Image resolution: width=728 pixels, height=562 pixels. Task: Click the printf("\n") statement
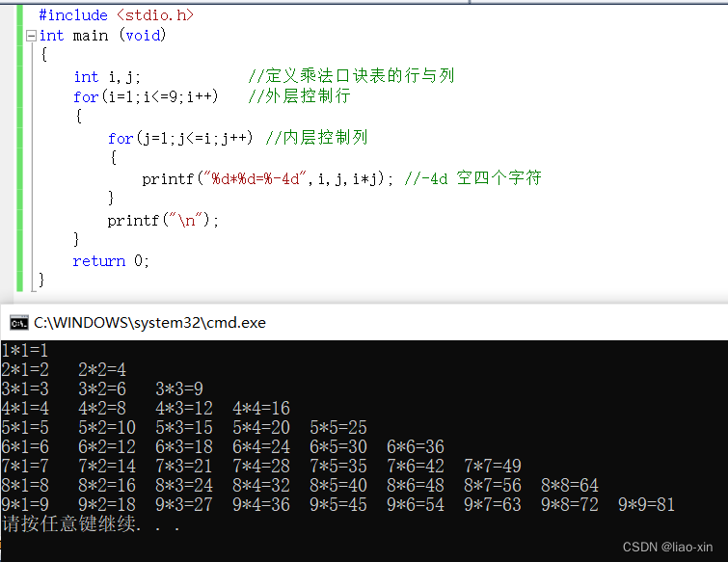click(163, 220)
